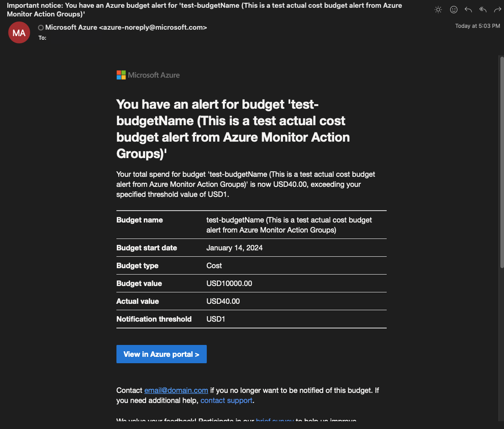The image size is (504, 429).
Task: Click the large 'You have an alert for budget' heading
Action: tap(233, 129)
